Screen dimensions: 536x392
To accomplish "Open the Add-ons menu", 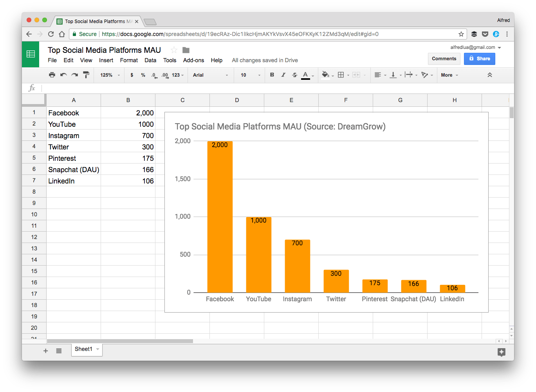I will (x=193, y=60).
